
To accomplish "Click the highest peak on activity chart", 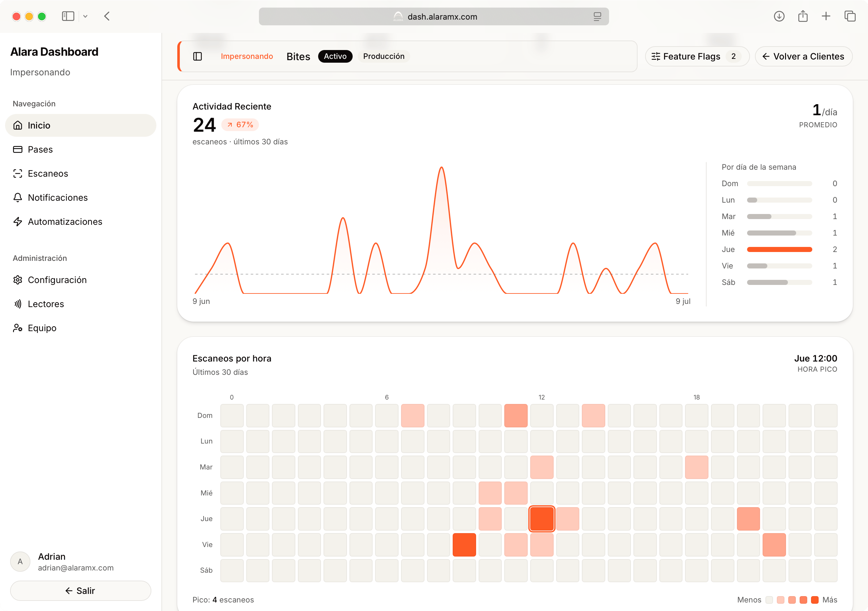I will [441, 167].
